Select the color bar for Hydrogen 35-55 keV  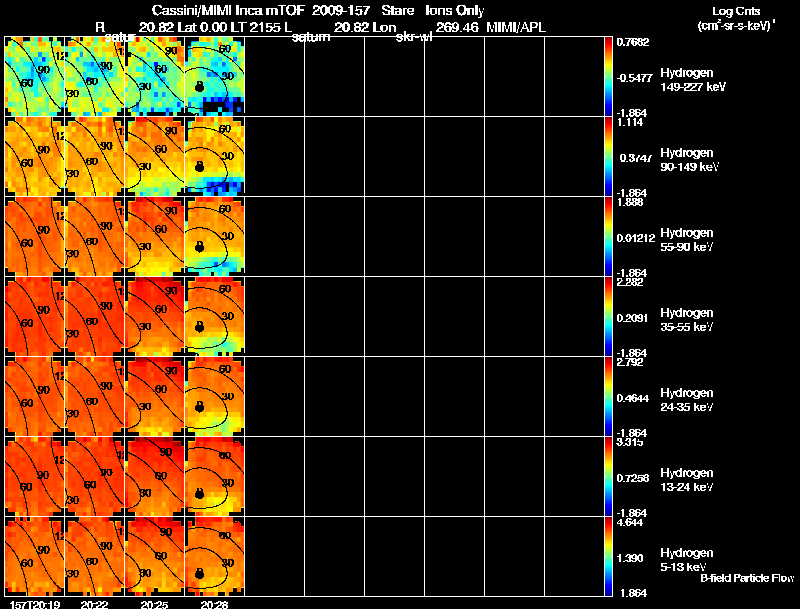[x=608, y=316]
